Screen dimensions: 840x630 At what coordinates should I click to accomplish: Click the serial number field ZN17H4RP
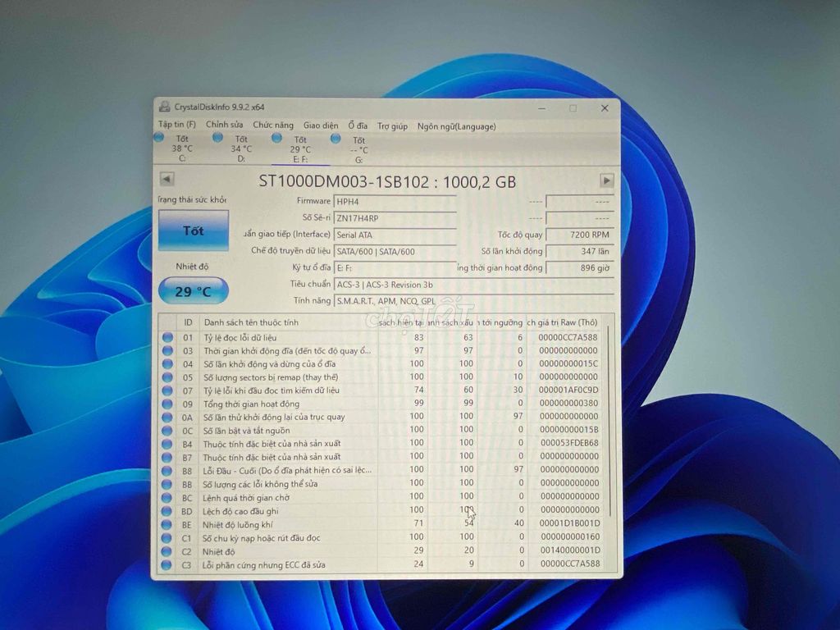click(395, 218)
